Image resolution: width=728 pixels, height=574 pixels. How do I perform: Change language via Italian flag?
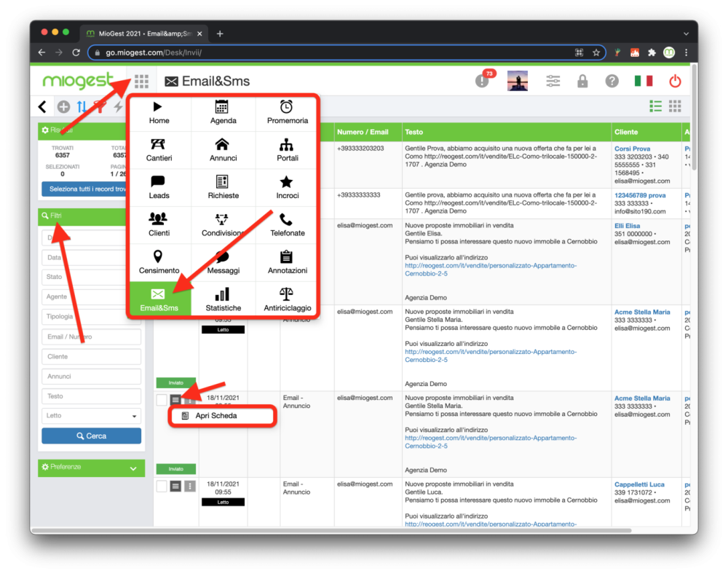click(644, 82)
